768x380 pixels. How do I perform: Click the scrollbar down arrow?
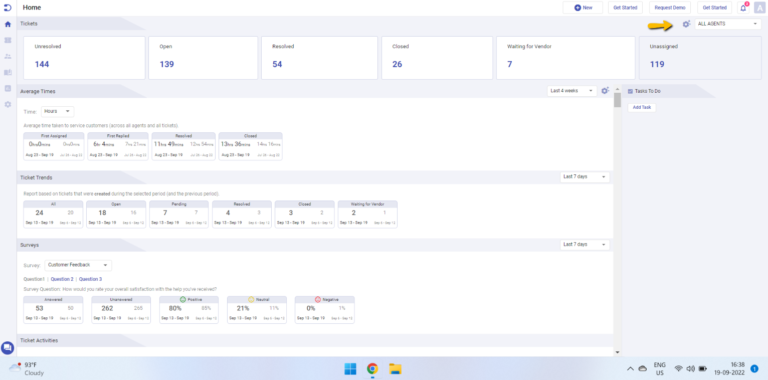point(617,352)
